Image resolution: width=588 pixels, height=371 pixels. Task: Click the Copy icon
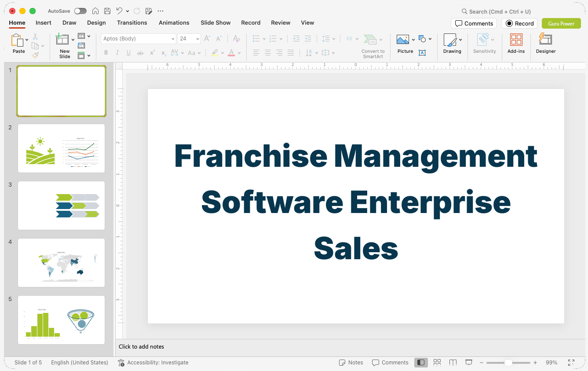(35, 46)
